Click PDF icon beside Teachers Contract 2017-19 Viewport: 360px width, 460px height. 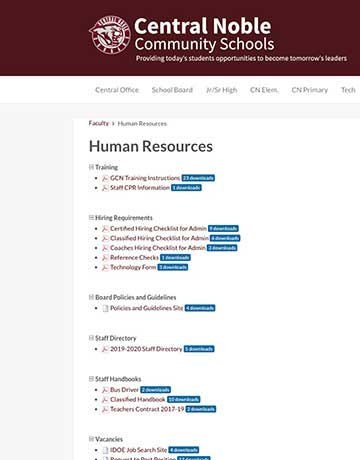click(x=105, y=409)
